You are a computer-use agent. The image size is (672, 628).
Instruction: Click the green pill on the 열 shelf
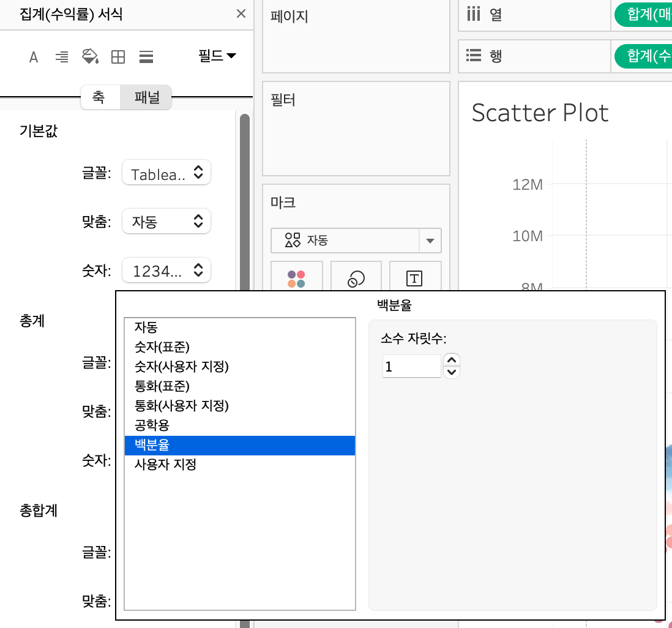click(643, 14)
